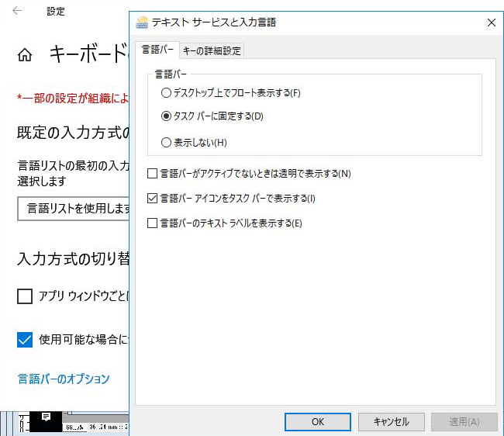
Task: Switch to the キーの詳細設定 tab
Action: coord(212,51)
